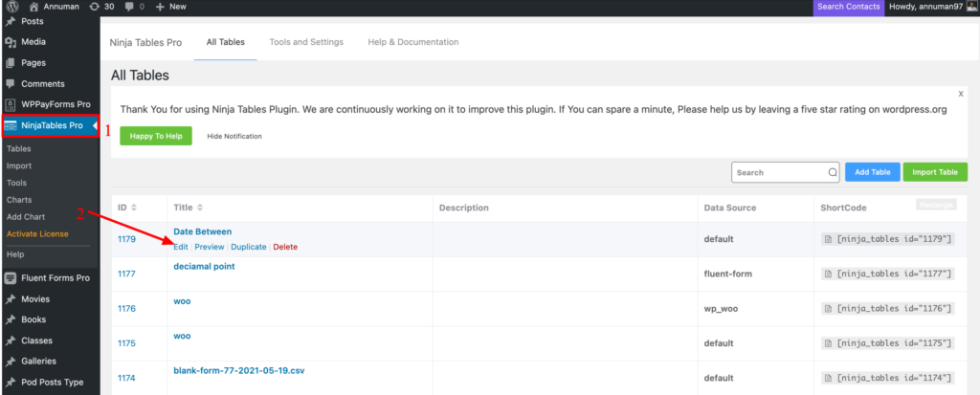Click Delete link under Date Between table
The height and width of the screenshot is (395, 980).
[285, 247]
